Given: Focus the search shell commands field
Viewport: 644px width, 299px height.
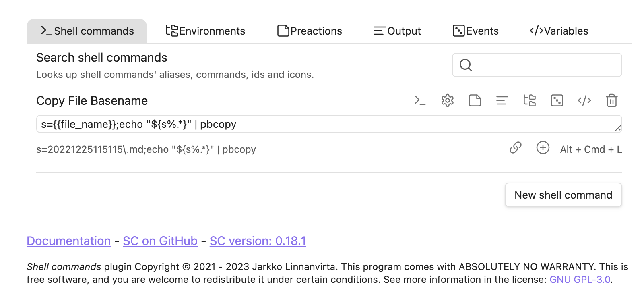Looking at the screenshot, I should 543,65.
